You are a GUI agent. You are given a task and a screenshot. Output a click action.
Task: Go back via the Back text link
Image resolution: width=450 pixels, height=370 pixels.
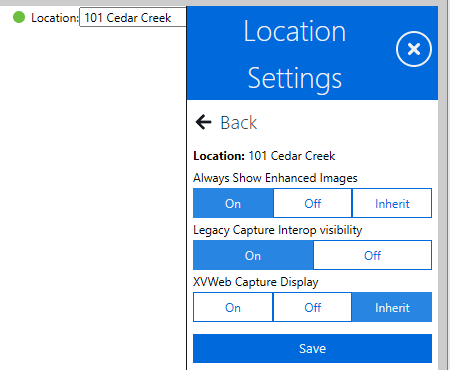239,123
